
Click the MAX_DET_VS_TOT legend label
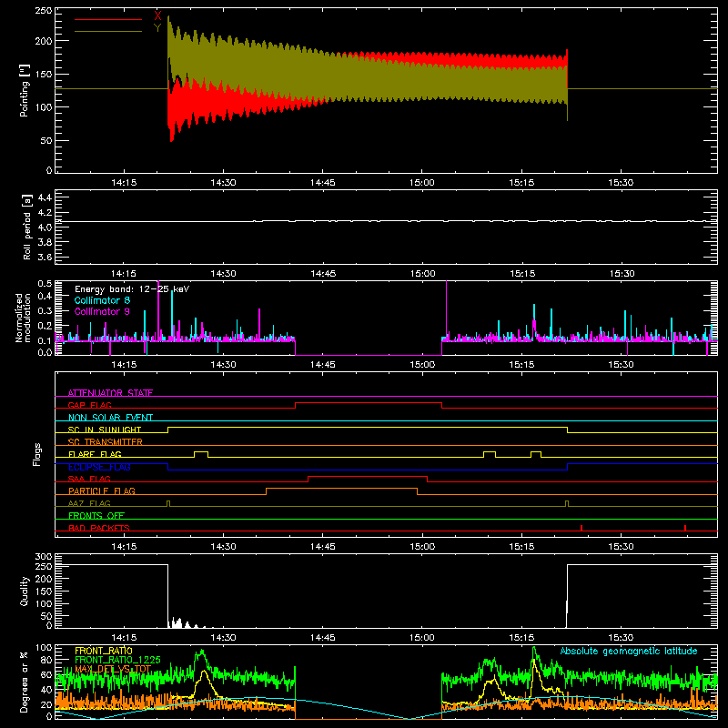(113, 669)
